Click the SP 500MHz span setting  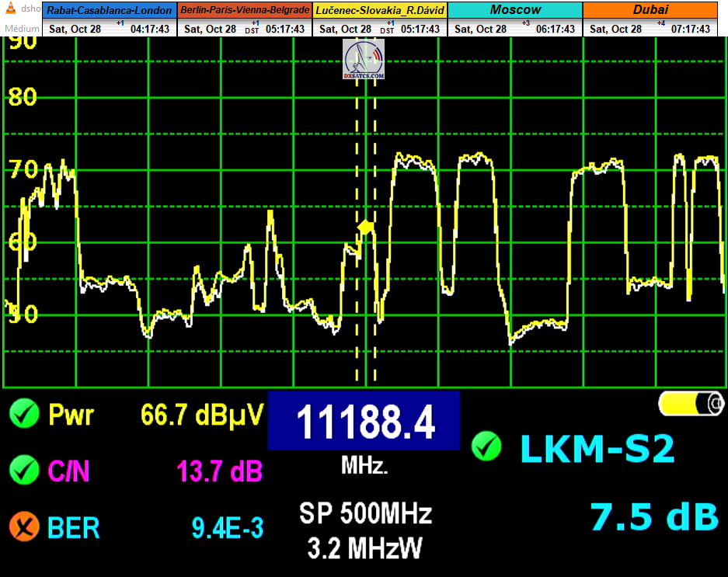(364, 514)
